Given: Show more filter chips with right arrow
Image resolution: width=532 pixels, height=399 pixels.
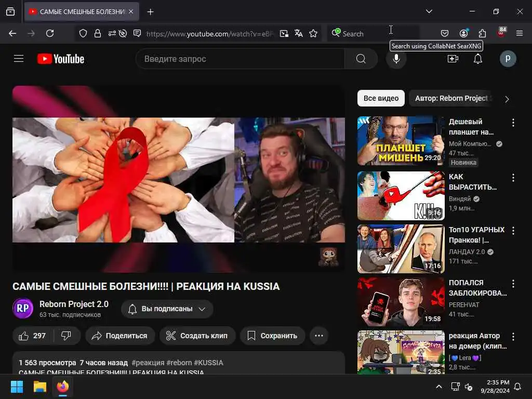Looking at the screenshot, I should 507,99.
